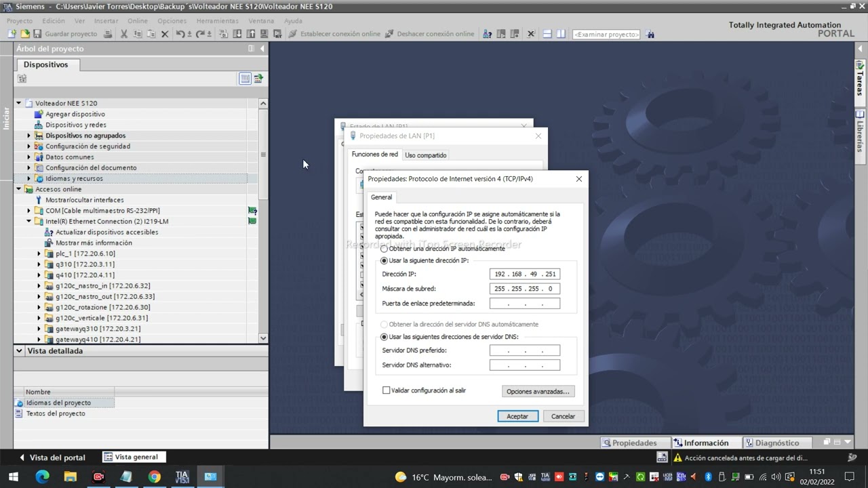Click the print icon in toolbar

tap(108, 34)
